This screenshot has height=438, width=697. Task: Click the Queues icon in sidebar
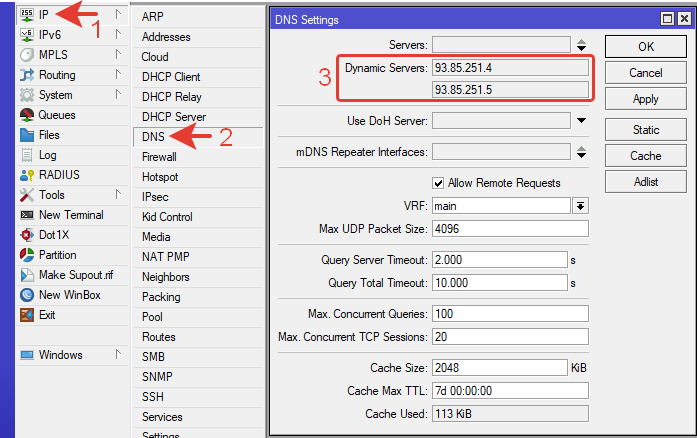point(27,115)
